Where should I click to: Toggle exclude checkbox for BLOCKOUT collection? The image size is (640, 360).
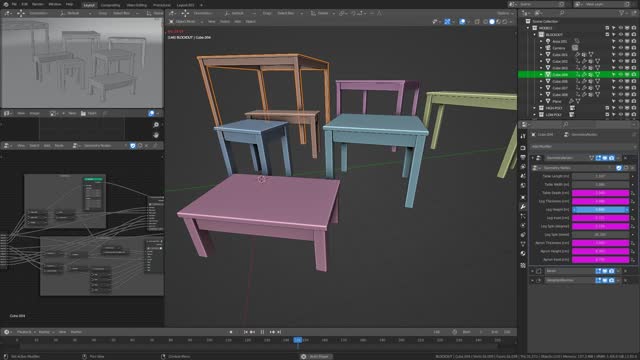click(x=607, y=35)
